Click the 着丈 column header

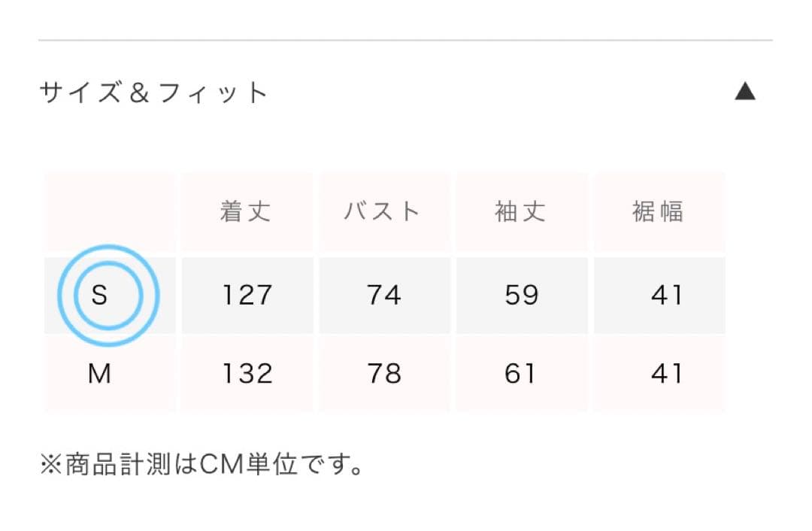click(x=246, y=212)
